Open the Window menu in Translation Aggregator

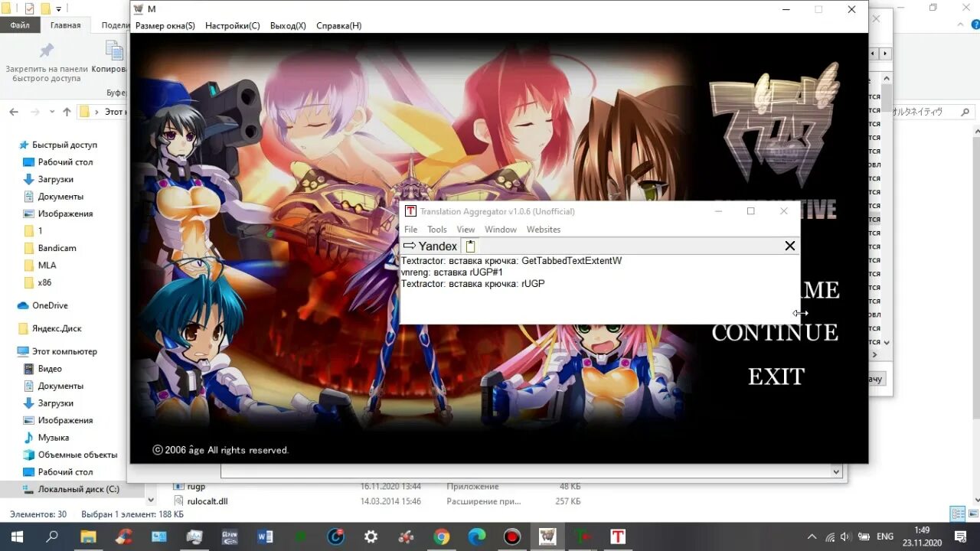[x=501, y=230]
